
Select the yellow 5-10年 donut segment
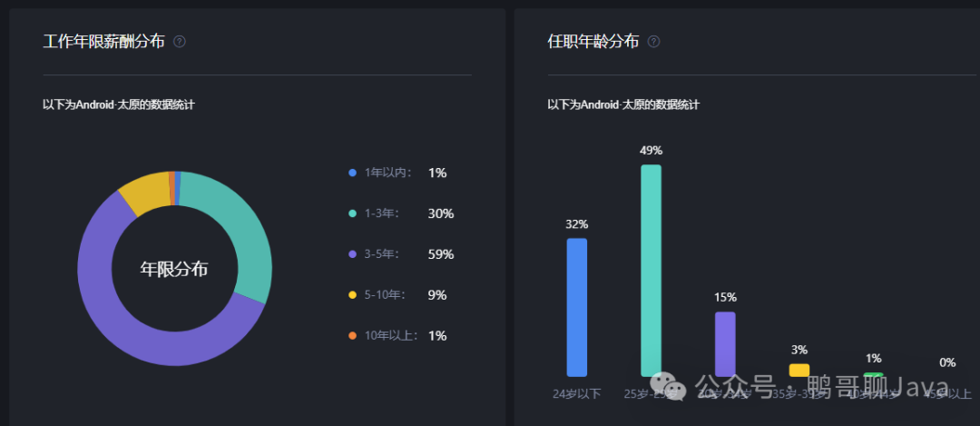145,191
